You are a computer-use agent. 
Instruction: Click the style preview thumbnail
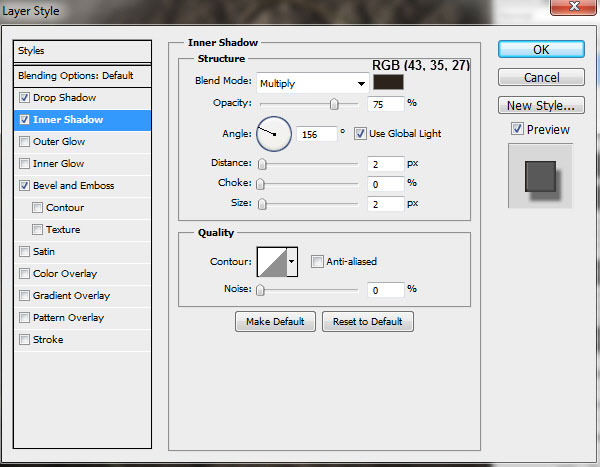click(x=540, y=176)
